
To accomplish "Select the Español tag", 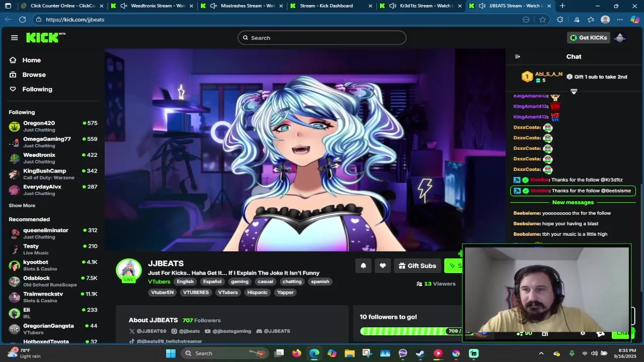I will point(212,282).
